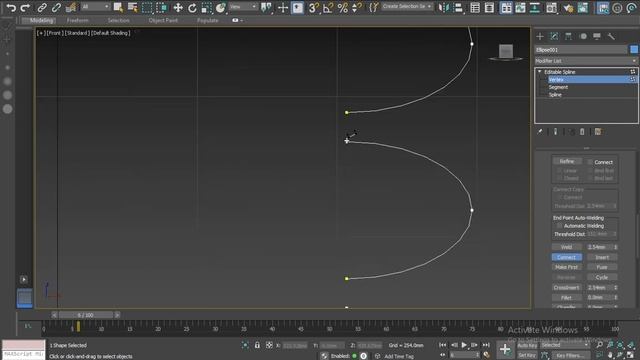Enable the Connect checkbox beside Refine
The height and width of the screenshot is (360, 640).
pyautogui.click(x=590, y=162)
